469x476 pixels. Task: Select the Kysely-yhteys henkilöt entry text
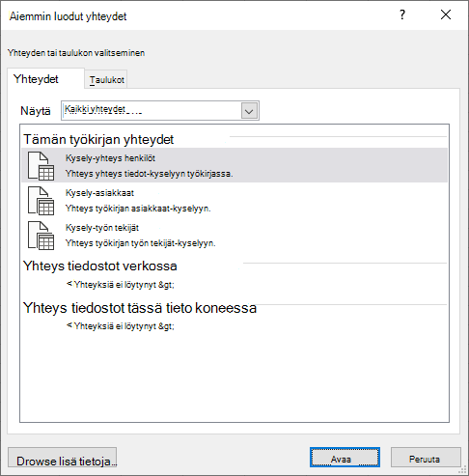click(110, 158)
